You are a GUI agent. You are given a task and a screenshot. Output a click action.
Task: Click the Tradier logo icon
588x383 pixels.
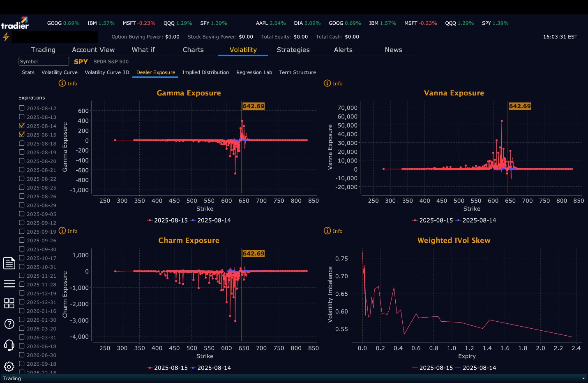pos(15,23)
